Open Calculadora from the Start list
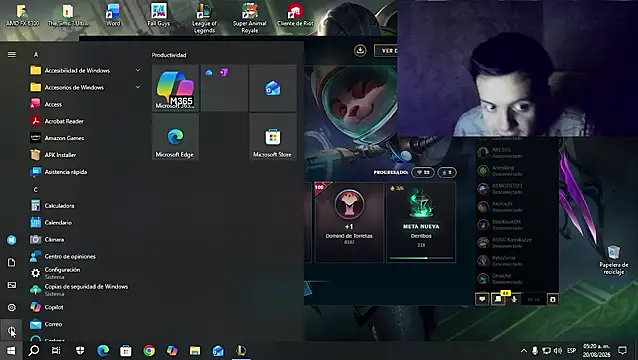 pos(85,205)
